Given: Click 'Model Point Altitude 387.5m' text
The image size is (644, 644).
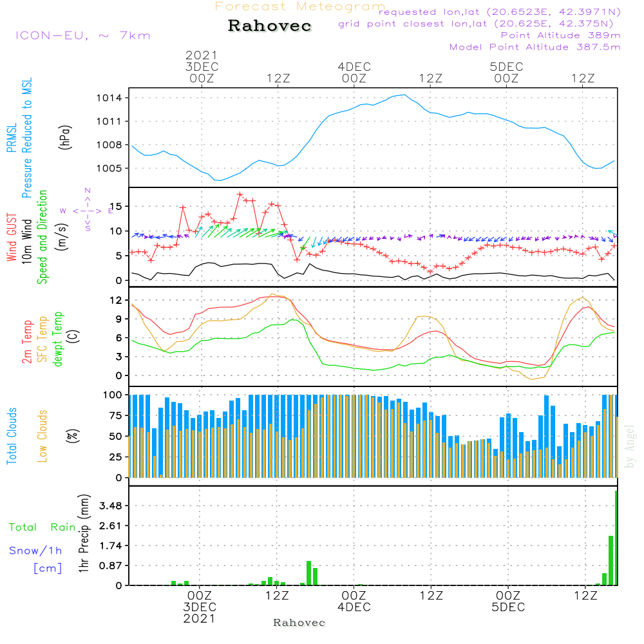Looking at the screenshot, I should tap(535, 47).
